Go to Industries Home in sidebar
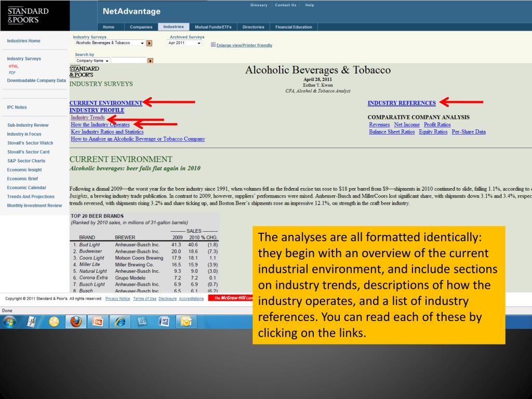Image resolution: width=532 pixels, height=399 pixels. pos(23,41)
